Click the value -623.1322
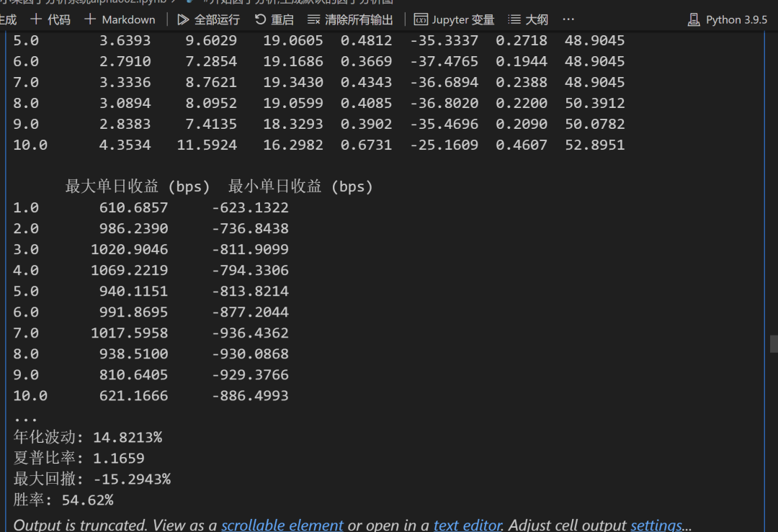This screenshot has width=778, height=532. [250, 208]
